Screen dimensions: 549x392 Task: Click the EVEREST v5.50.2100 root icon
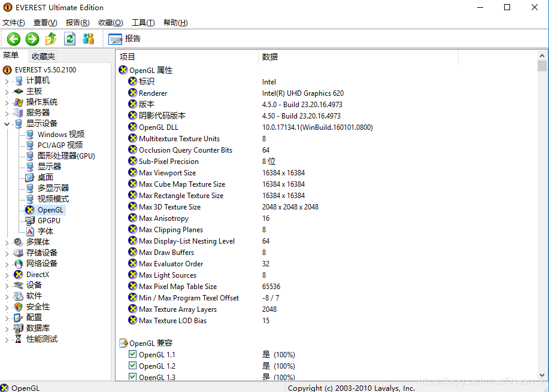pos(7,70)
